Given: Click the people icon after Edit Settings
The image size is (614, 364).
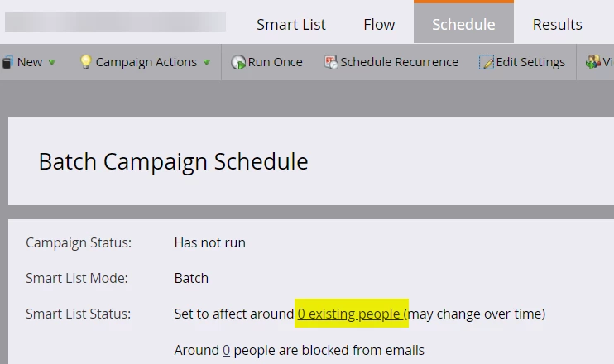Looking at the screenshot, I should (592, 62).
